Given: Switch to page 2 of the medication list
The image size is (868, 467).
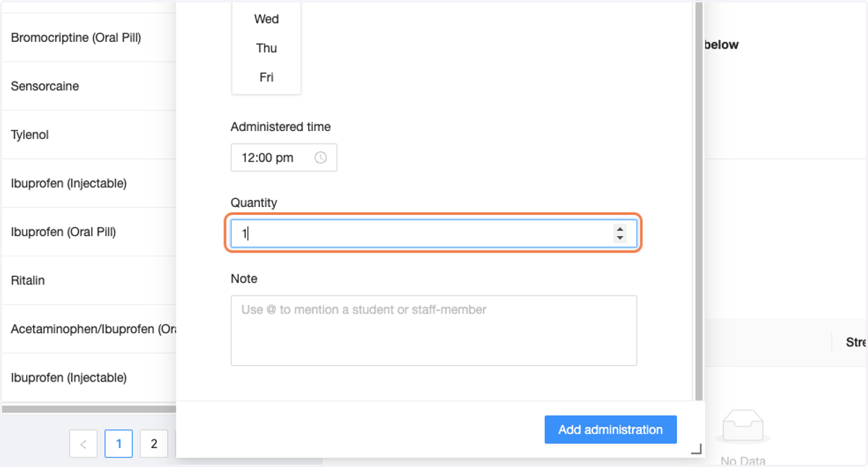Looking at the screenshot, I should pyautogui.click(x=153, y=444).
